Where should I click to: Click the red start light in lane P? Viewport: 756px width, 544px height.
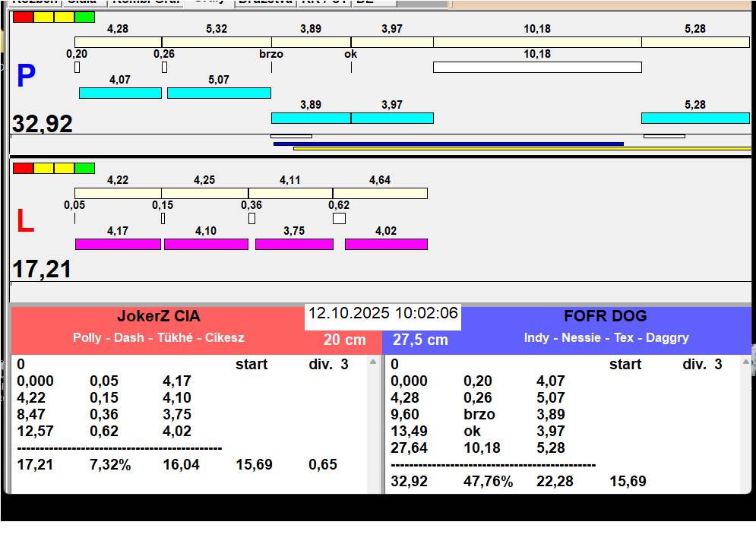[23, 17]
